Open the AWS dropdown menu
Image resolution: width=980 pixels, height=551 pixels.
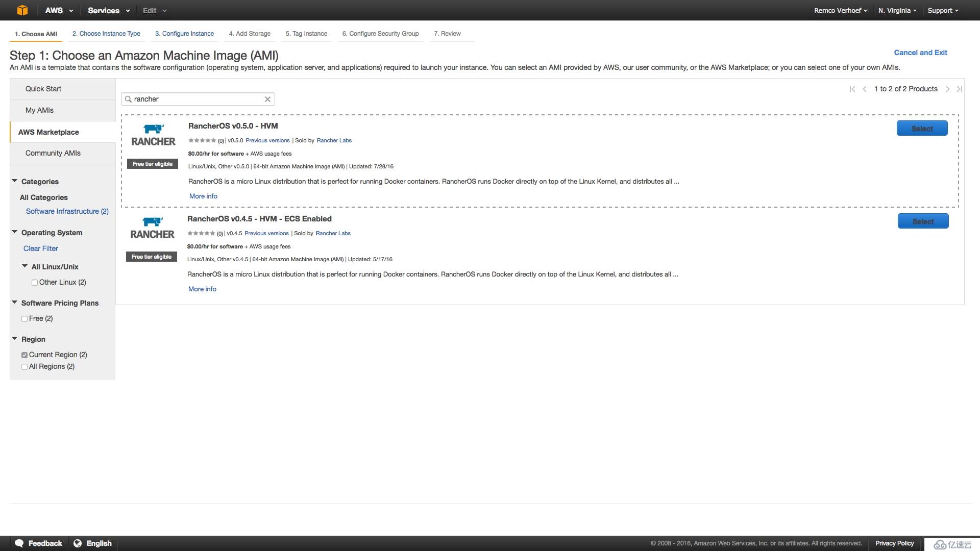(59, 10)
